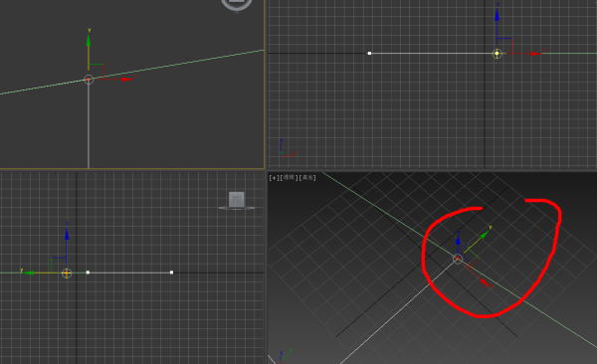
Task: Click the red X-axis gizmo arrow in the perspective viewport
Action: click(x=485, y=282)
